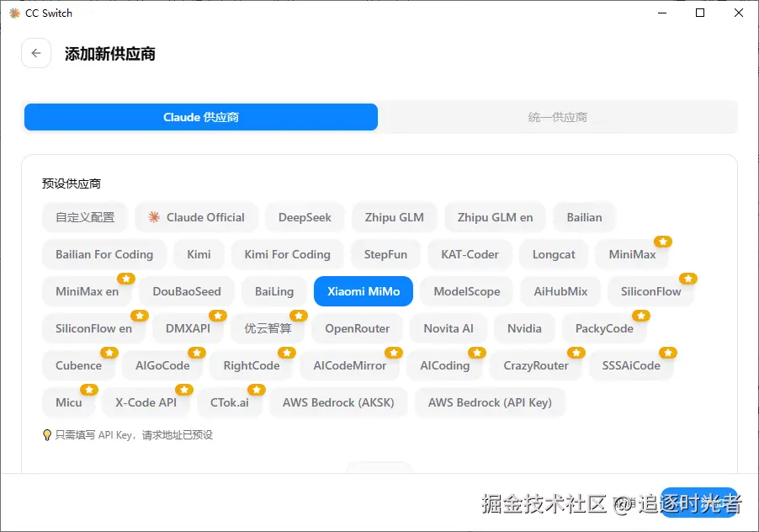Switch to Claude 供应商 tab
This screenshot has height=532, width=759.
click(x=201, y=117)
